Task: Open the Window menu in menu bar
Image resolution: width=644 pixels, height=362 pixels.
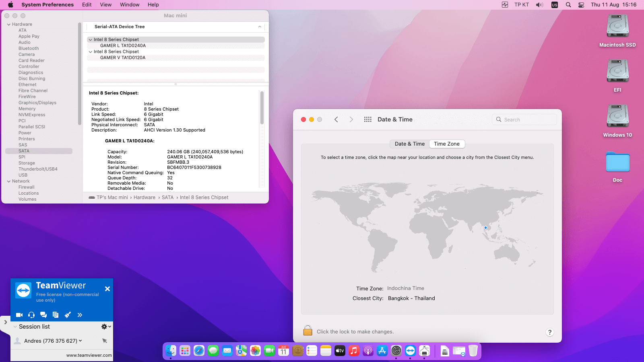Action: click(x=130, y=5)
